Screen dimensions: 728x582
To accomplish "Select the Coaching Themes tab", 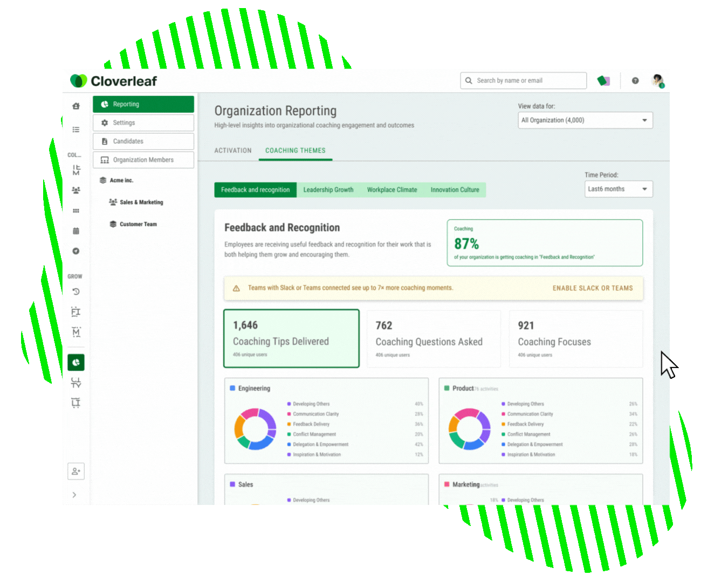I will point(295,150).
